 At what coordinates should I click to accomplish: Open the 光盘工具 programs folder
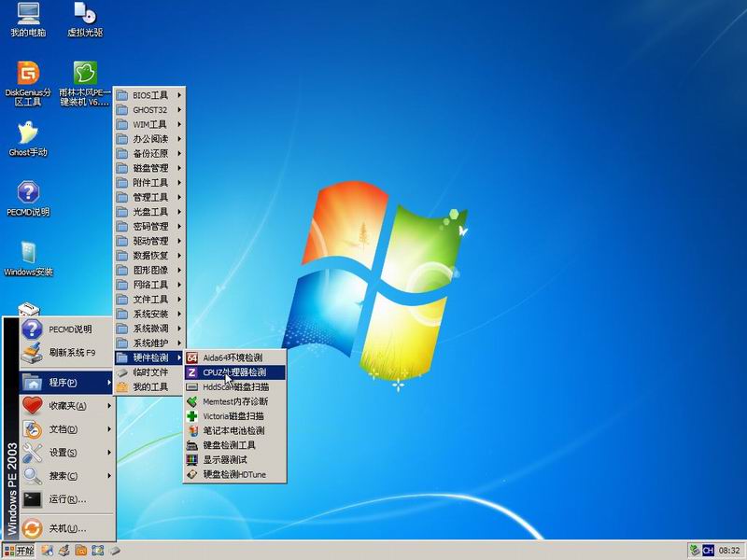pos(149,212)
